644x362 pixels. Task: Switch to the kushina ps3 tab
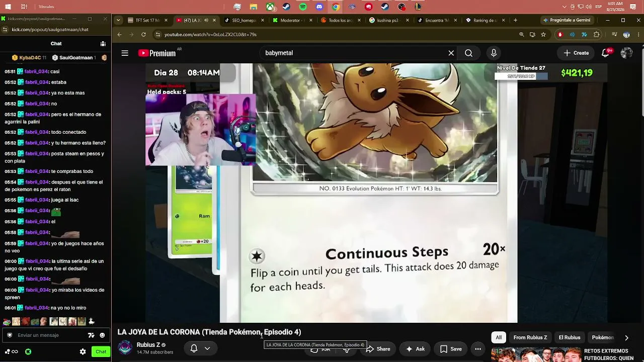tap(388, 21)
